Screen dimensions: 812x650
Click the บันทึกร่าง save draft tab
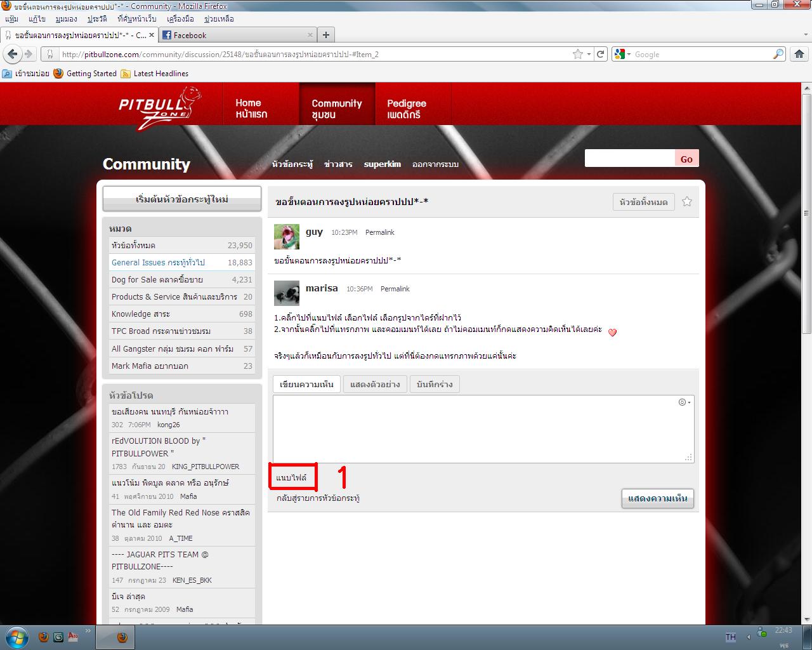pos(435,384)
